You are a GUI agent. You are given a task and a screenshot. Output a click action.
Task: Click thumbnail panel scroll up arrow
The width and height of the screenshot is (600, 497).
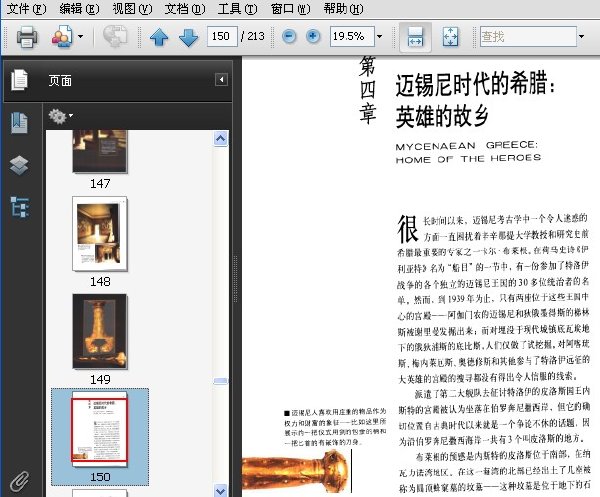click(221, 139)
